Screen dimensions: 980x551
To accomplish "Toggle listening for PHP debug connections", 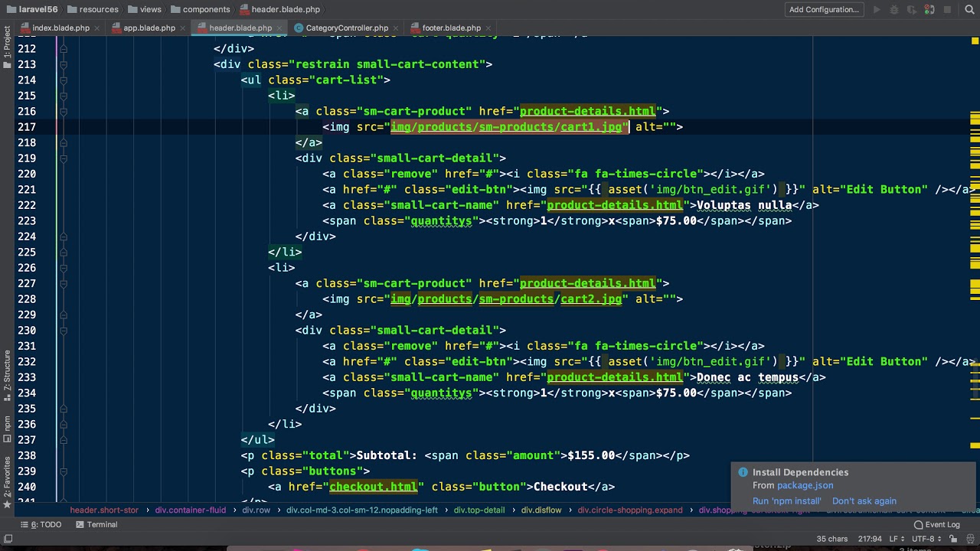I will (929, 10).
